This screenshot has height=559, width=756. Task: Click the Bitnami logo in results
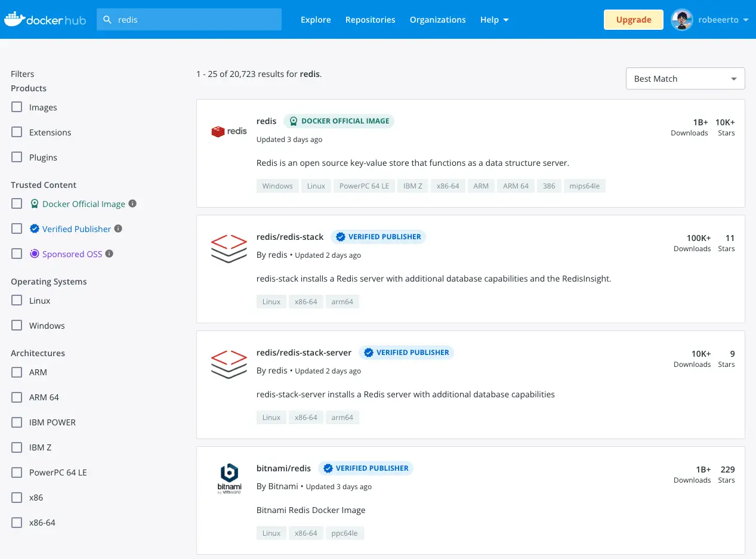point(229,479)
